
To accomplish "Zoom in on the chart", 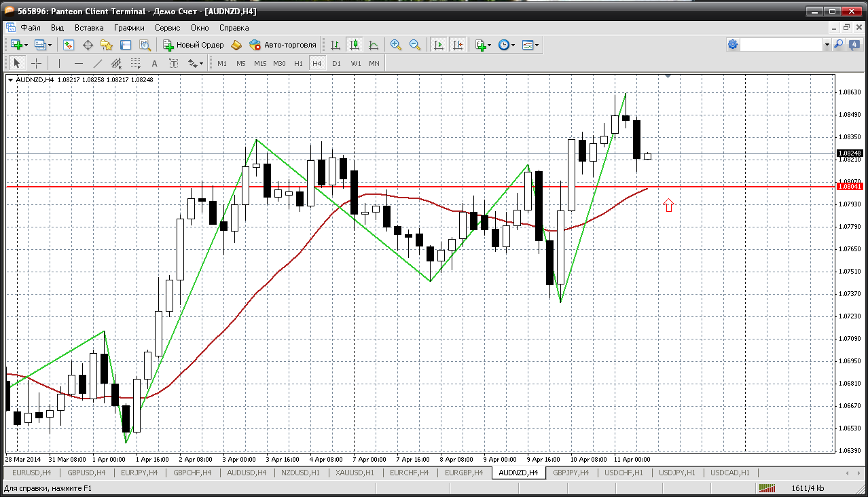I will 395,45.
